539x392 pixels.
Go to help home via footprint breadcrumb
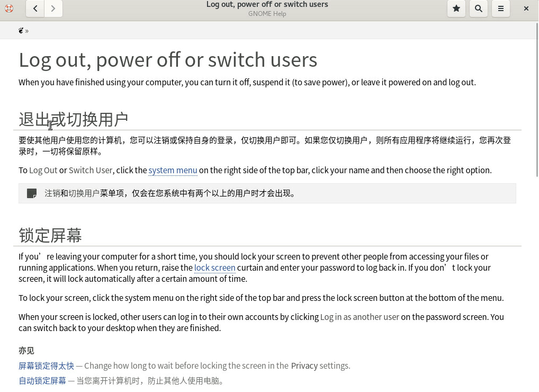21,31
